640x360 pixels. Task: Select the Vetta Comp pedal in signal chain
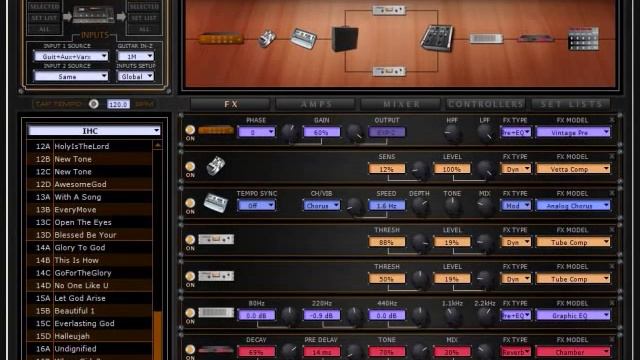click(267, 39)
